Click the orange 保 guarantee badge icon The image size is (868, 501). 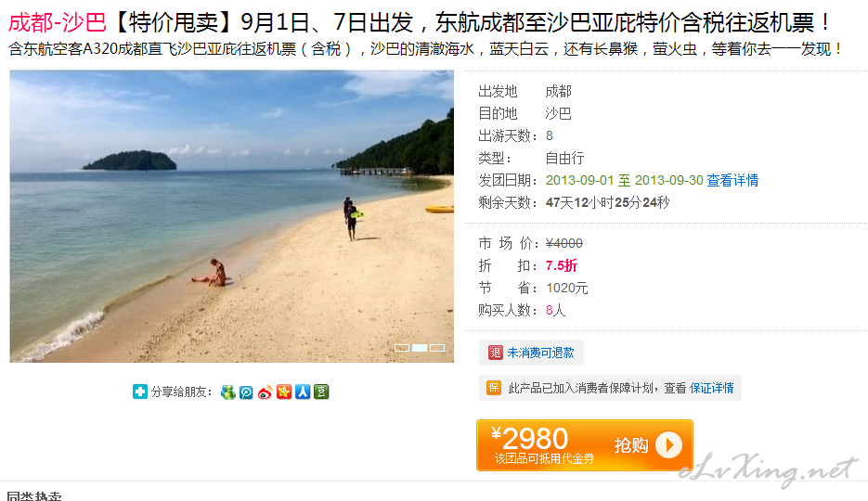click(494, 388)
